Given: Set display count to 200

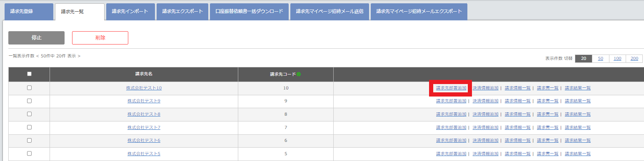Looking at the screenshot, I should click(634, 59).
